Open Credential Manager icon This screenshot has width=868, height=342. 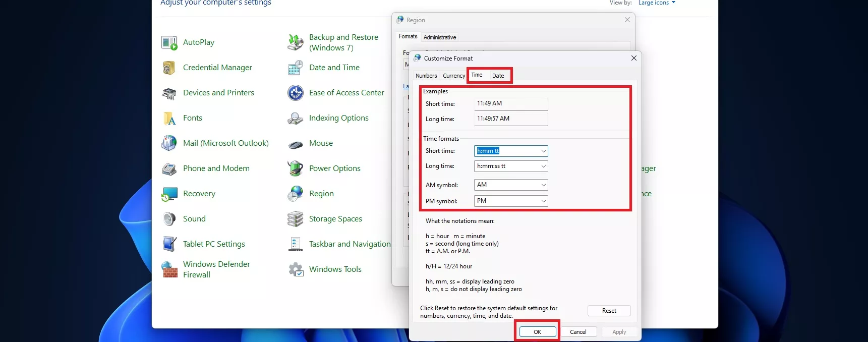point(169,68)
